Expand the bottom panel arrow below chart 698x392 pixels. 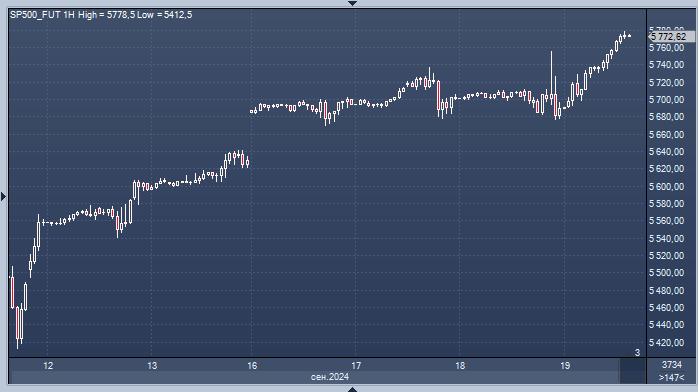click(x=352, y=389)
